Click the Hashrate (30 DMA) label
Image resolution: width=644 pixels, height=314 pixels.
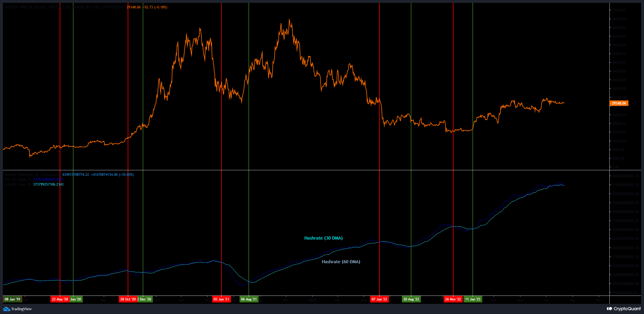pos(323,238)
